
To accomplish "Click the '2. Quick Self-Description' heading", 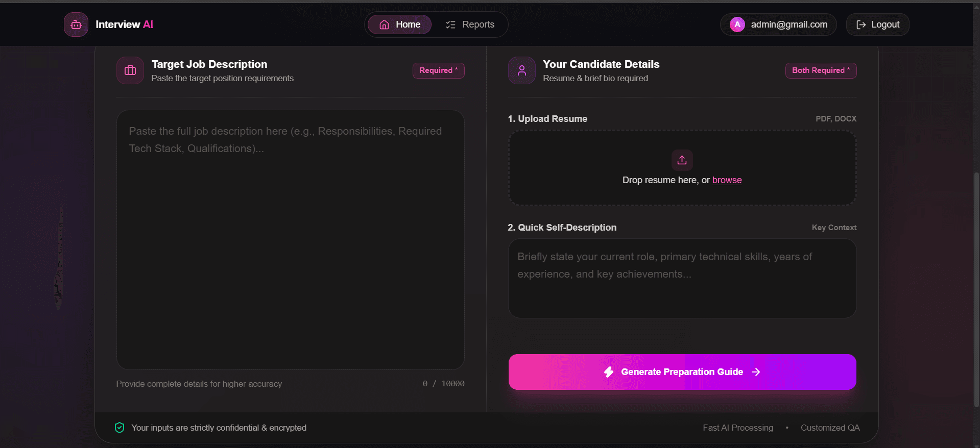I will pos(562,228).
